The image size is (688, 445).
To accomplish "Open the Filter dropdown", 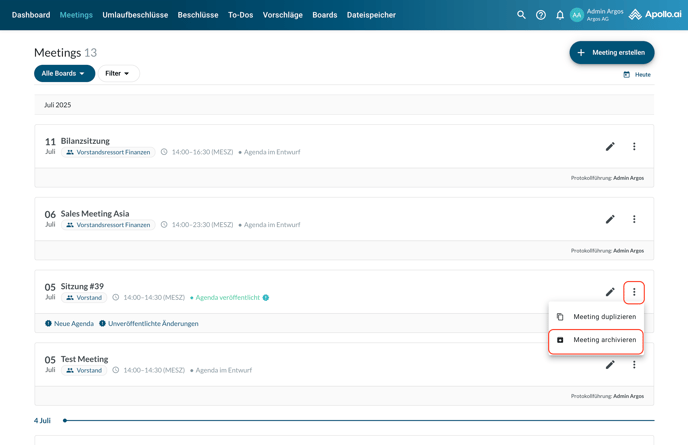I will [x=118, y=74].
